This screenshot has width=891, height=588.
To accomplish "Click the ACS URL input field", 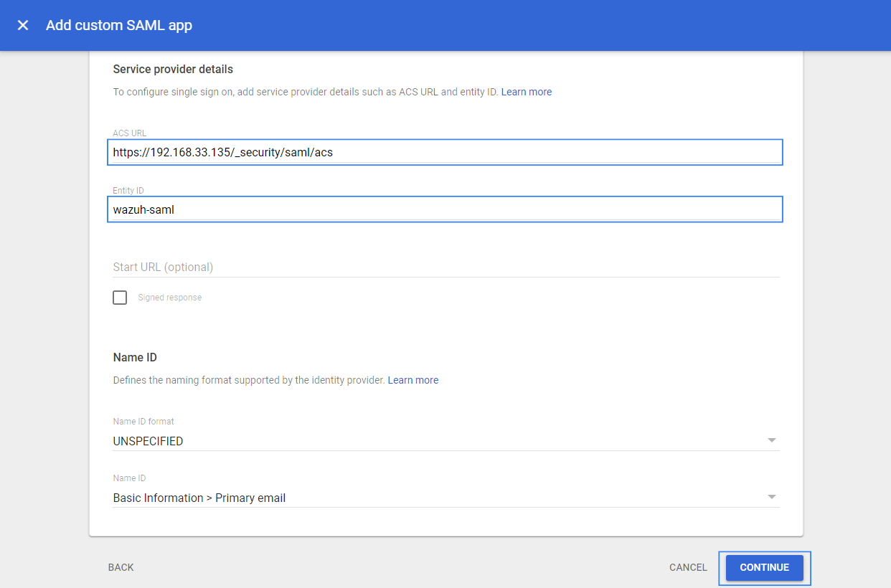I will (445, 152).
